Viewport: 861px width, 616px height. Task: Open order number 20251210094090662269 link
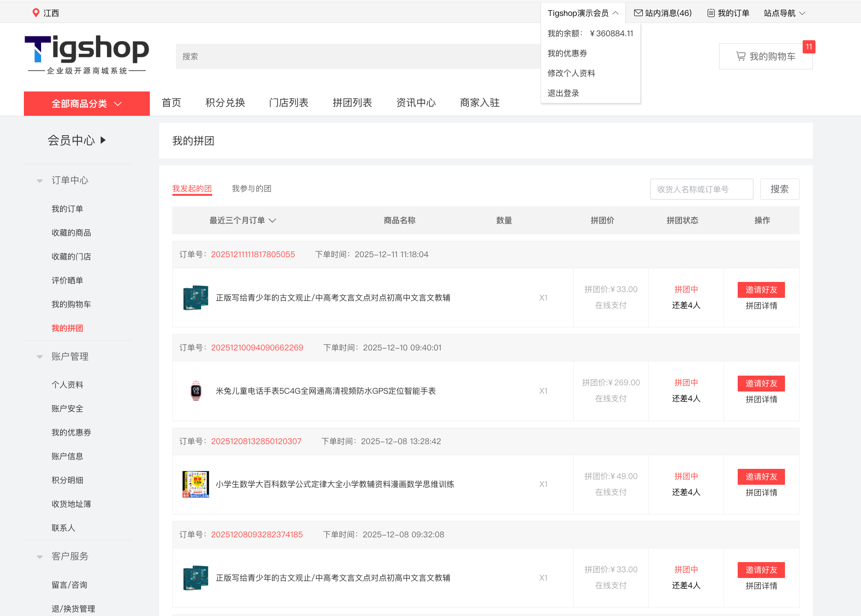coord(257,347)
